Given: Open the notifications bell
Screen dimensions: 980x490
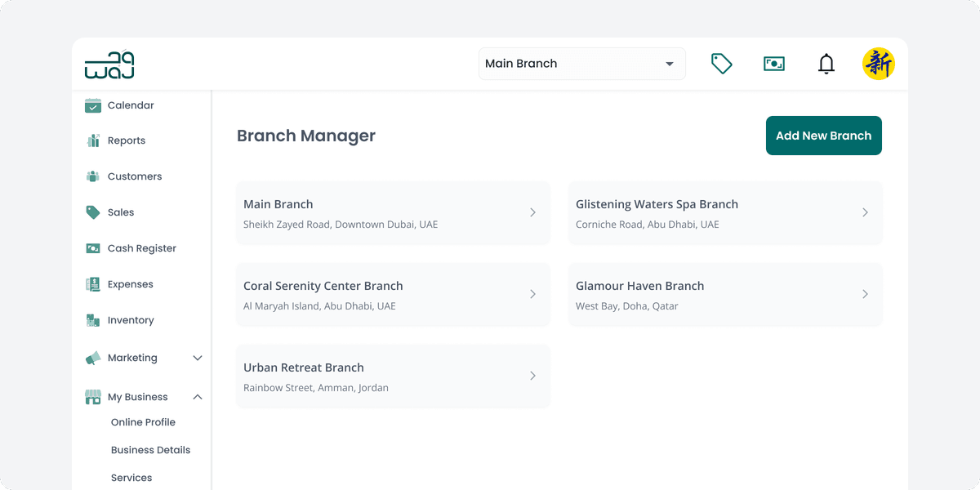Looking at the screenshot, I should [x=826, y=63].
